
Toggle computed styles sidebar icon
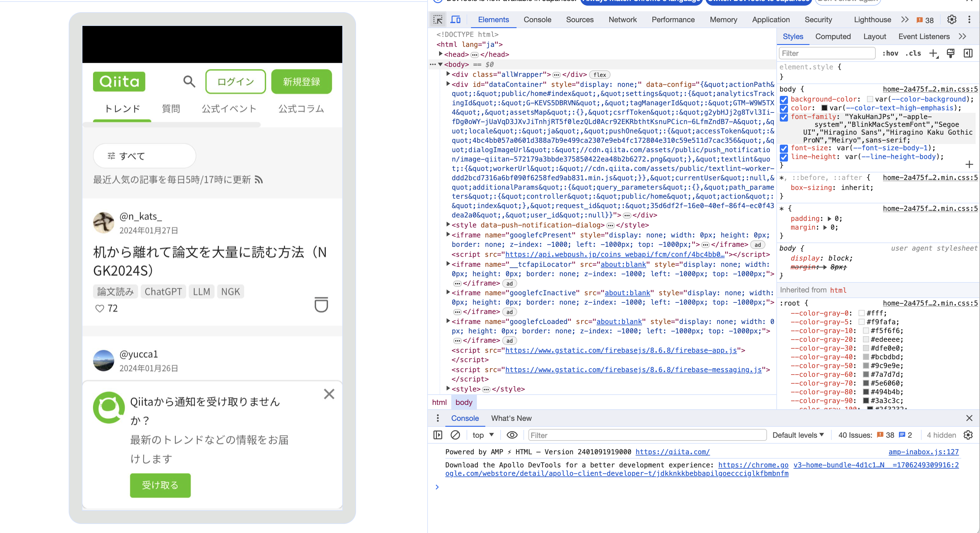tap(968, 53)
